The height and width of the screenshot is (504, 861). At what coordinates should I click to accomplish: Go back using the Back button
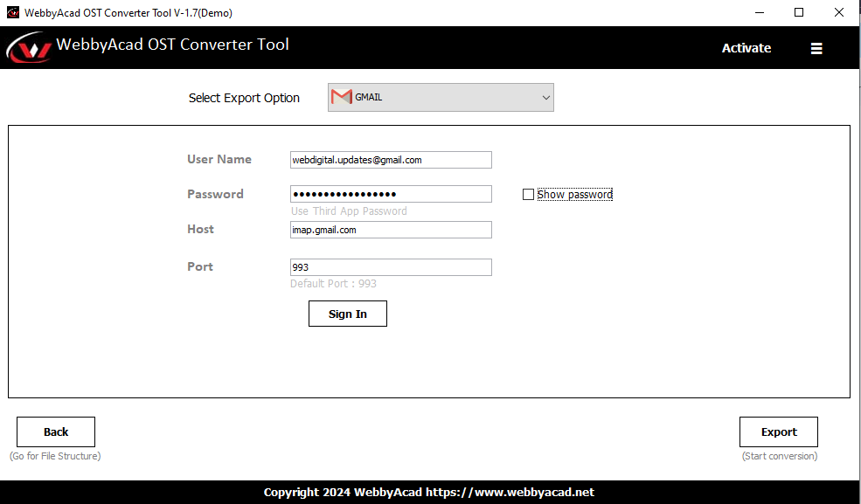point(56,432)
